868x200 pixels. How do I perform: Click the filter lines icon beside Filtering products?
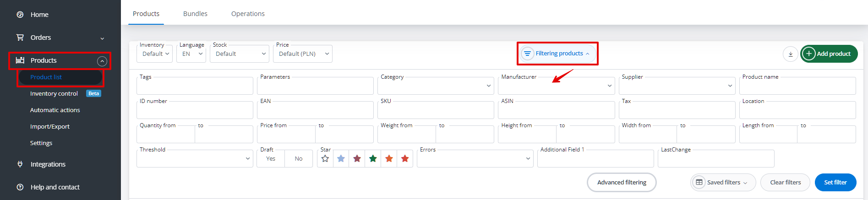tap(527, 54)
